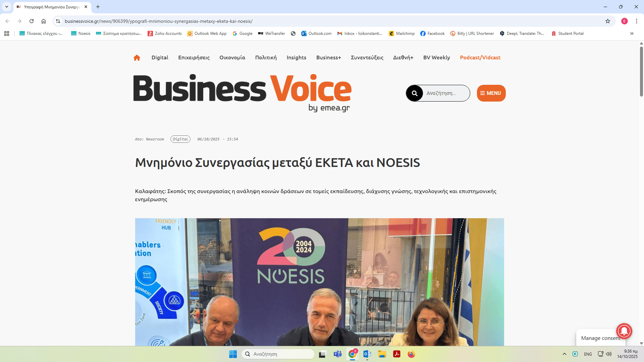
Task: Open the site information icon beside URL
Action: 58,21
